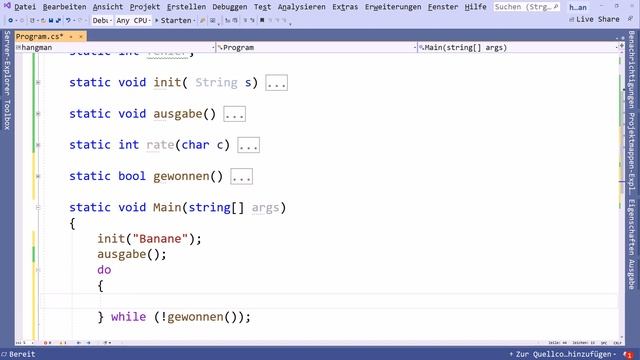Expand the collapsed gewonnen method
The width and height of the screenshot is (640, 360).
click(x=38, y=176)
